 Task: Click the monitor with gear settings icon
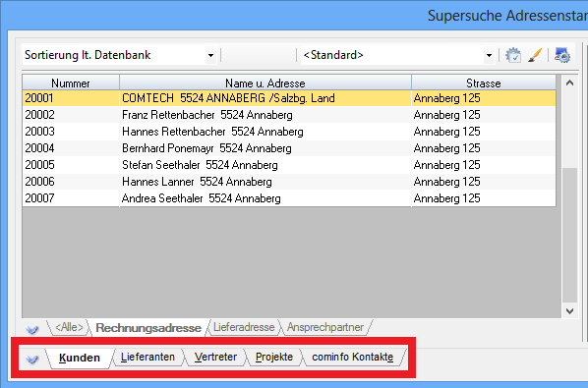[562, 55]
